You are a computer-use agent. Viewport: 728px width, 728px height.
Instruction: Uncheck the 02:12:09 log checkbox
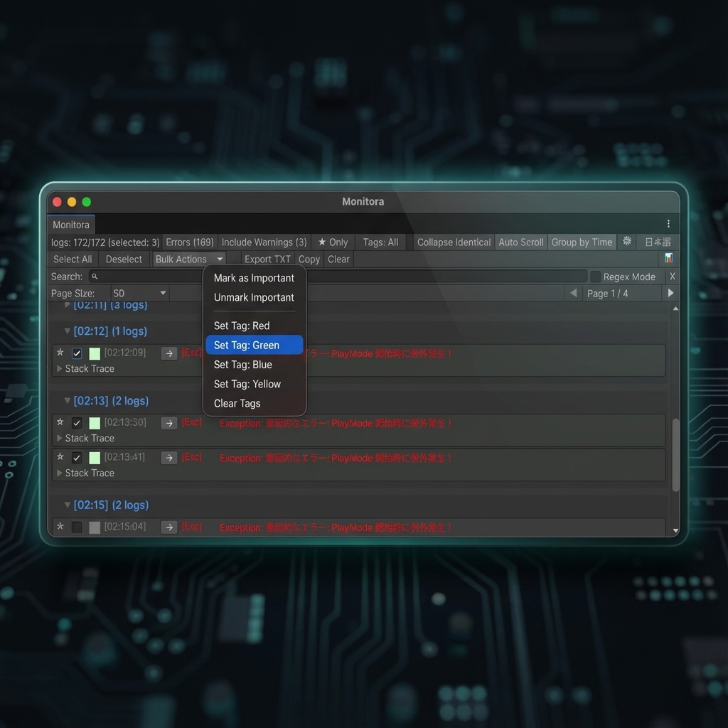77,354
